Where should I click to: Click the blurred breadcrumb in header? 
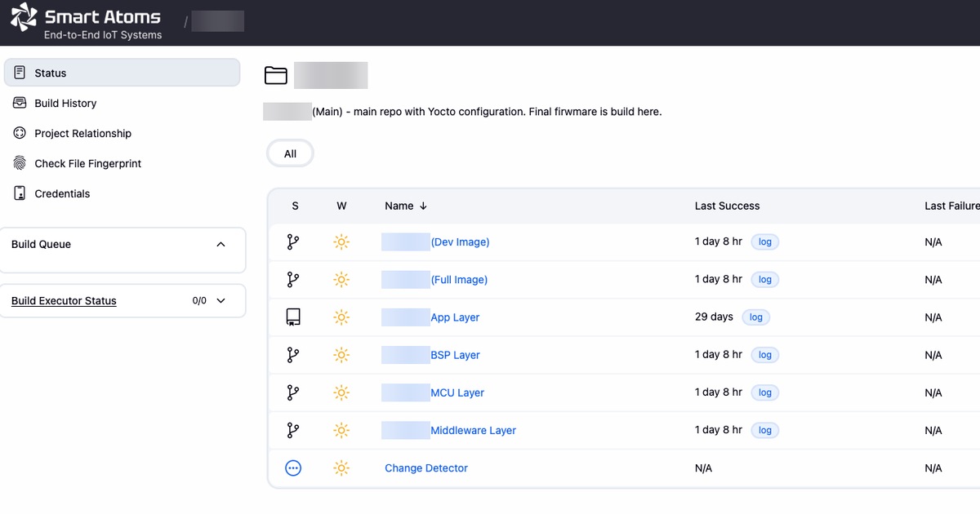pos(218,21)
